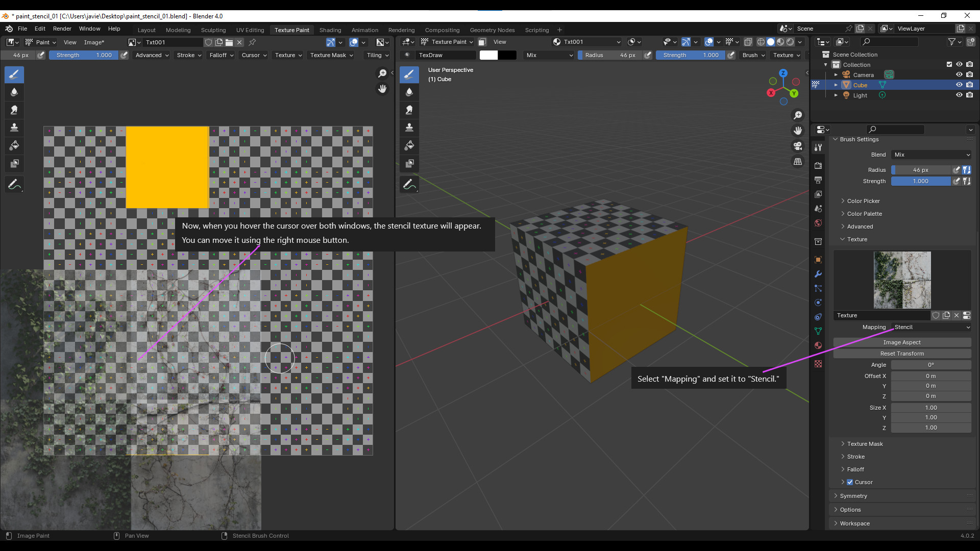This screenshot has width=980, height=551.
Task: Click the zoom magnifier in image editor
Action: pos(382,74)
